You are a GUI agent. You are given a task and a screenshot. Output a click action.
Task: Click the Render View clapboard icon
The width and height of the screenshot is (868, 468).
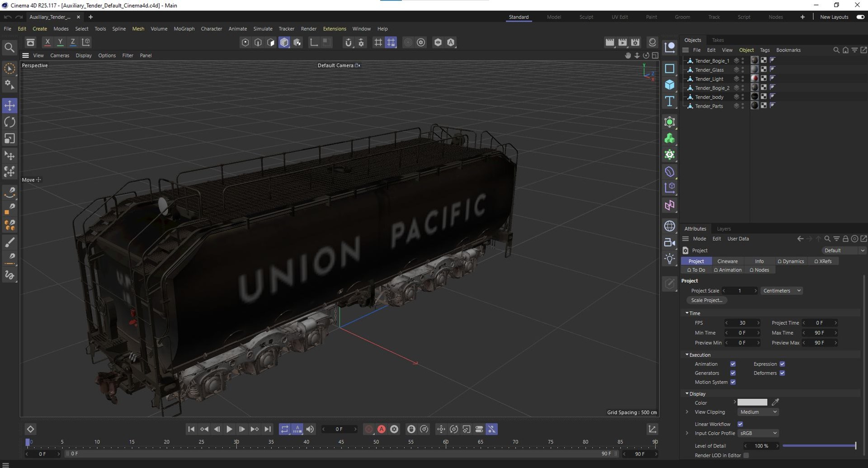(x=610, y=42)
